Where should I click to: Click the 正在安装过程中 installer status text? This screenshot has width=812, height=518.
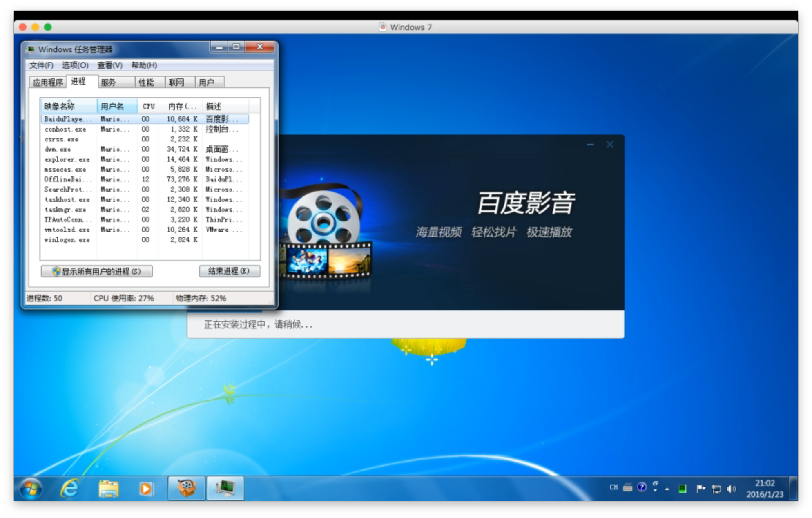pos(258,325)
